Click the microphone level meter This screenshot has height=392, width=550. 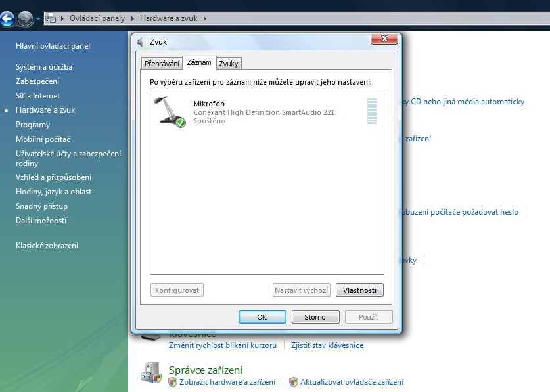click(372, 111)
